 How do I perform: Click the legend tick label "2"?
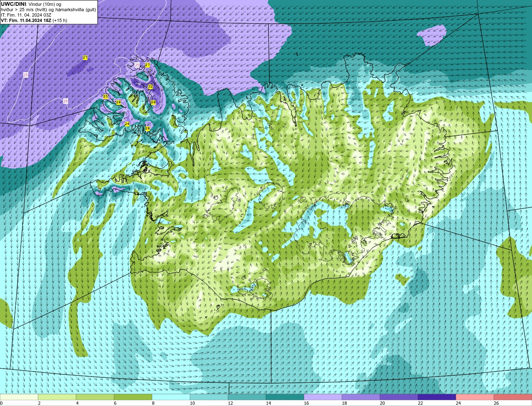point(39,403)
